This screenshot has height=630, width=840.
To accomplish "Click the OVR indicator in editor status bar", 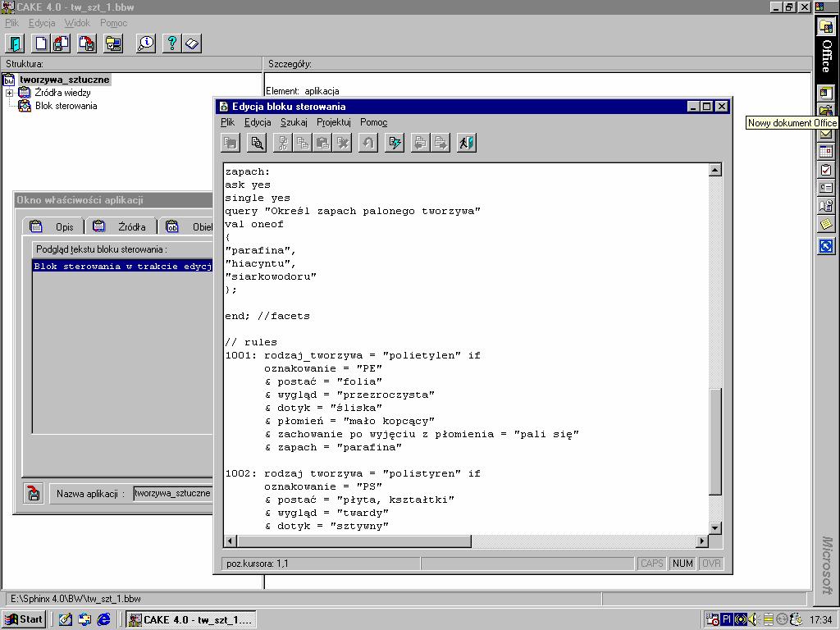I will click(x=711, y=564).
